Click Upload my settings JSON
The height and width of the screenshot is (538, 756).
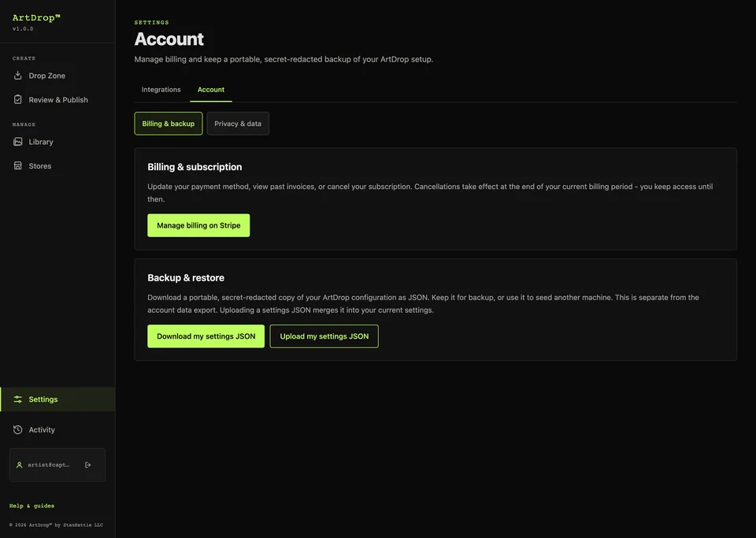tap(324, 336)
